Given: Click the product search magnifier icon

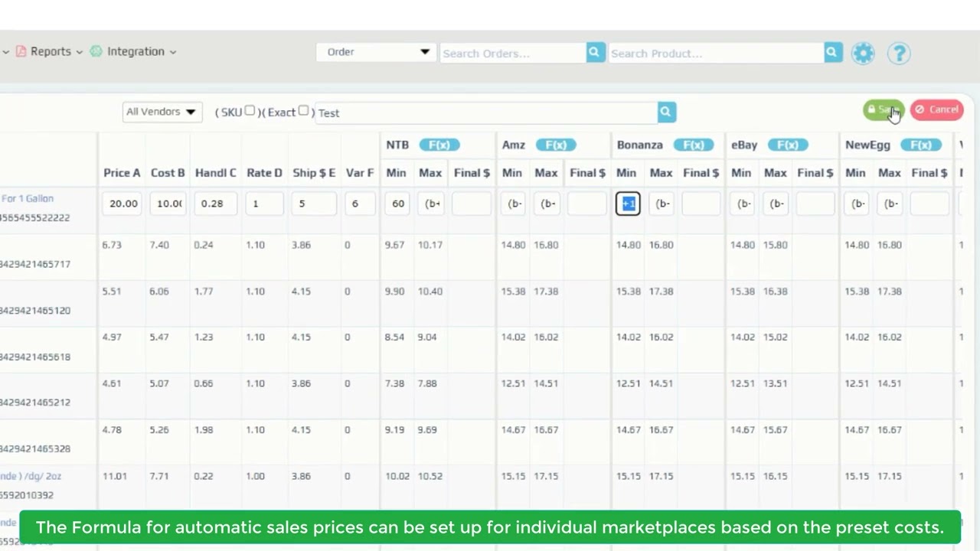Looking at the screenshot, I should click(832, 52).
